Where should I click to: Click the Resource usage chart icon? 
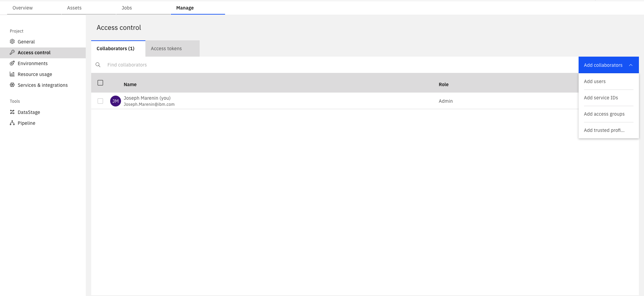pos(12,74)
